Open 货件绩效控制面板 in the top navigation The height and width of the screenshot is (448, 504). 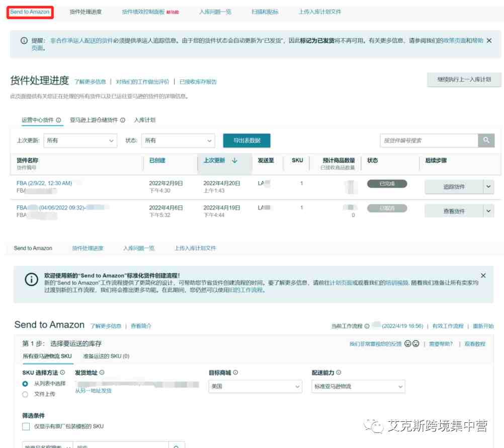143,12
